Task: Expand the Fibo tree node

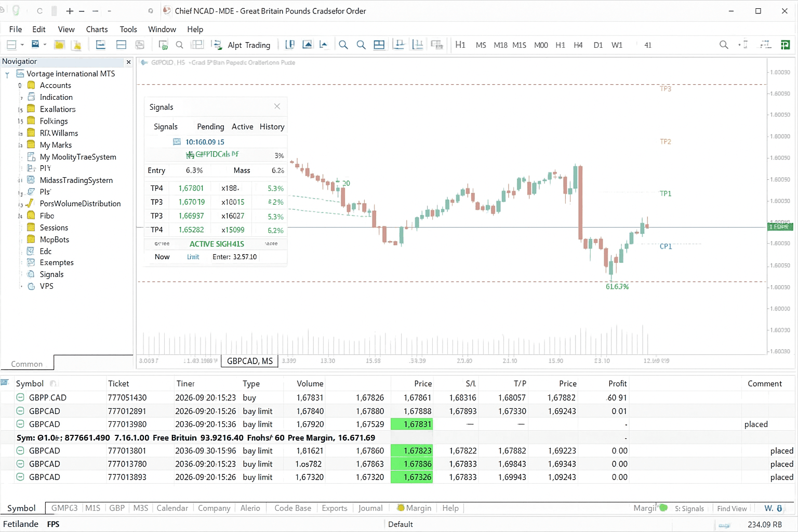Action: 20,216
